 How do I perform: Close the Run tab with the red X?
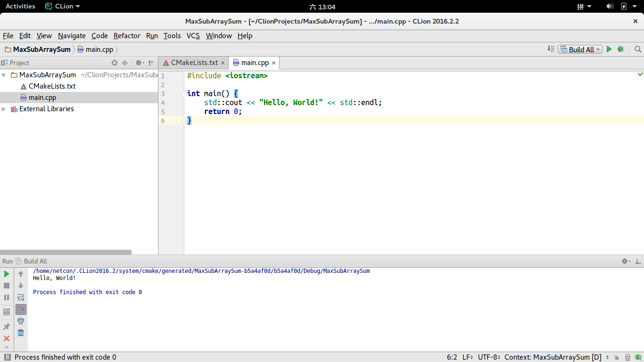click(x=7, y=338)
